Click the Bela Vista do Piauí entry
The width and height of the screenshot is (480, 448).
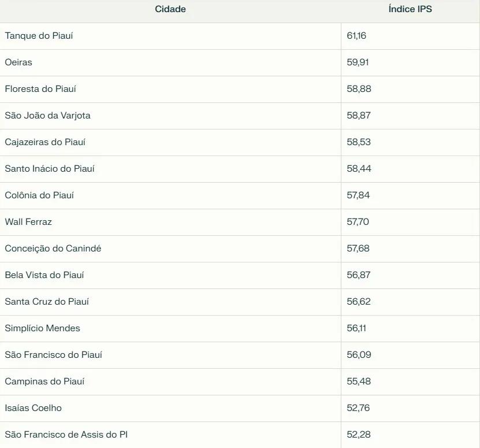44,275
